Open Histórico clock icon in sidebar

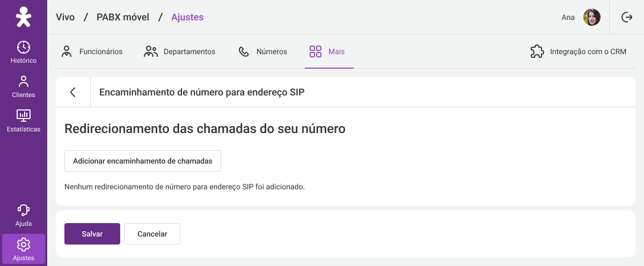point(23,47)
